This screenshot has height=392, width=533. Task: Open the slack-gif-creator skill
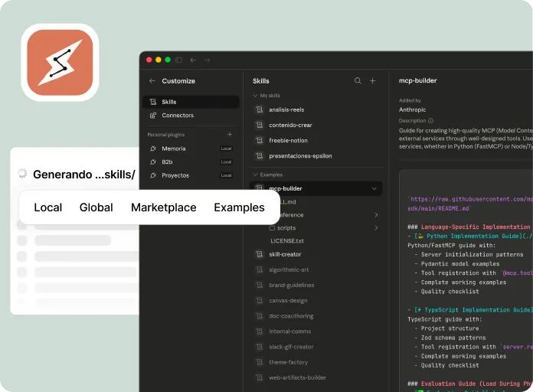tap(291, 347)
